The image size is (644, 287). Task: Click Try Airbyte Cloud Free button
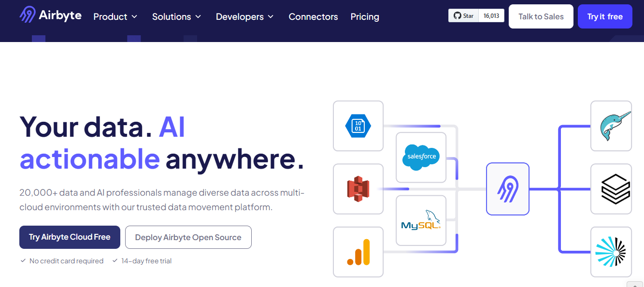point(70,237)
